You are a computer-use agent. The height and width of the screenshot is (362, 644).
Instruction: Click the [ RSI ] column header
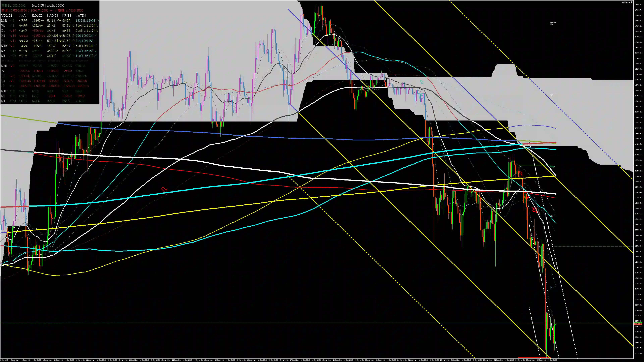67,15
